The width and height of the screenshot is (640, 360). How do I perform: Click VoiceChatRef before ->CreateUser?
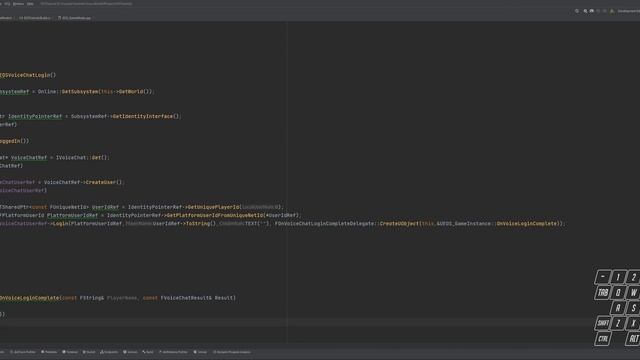[62, 182]
